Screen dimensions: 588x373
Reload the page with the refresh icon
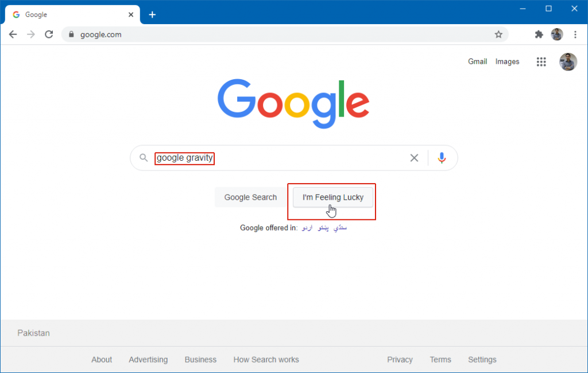[x=48, y=34]
